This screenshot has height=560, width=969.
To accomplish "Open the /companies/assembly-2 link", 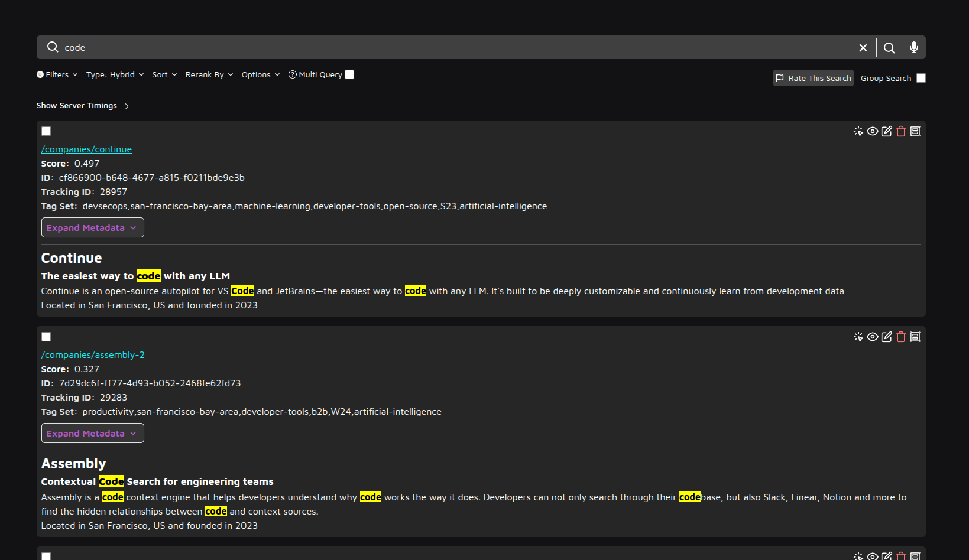I will point(93,355).
